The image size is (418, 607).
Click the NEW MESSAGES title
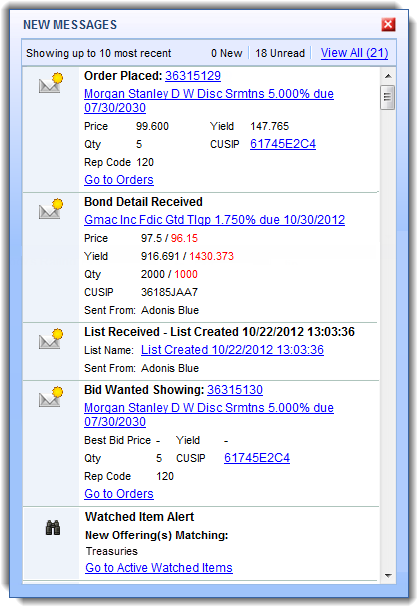70,25
